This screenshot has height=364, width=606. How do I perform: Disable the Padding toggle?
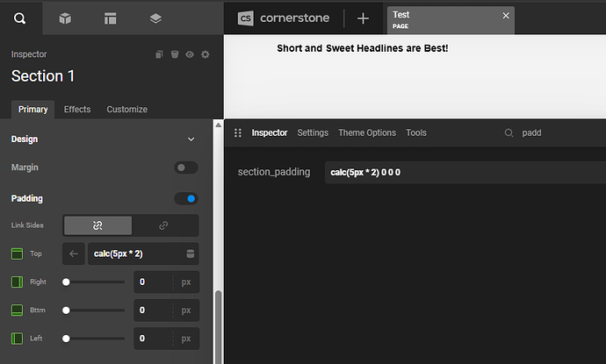[186, 199]
